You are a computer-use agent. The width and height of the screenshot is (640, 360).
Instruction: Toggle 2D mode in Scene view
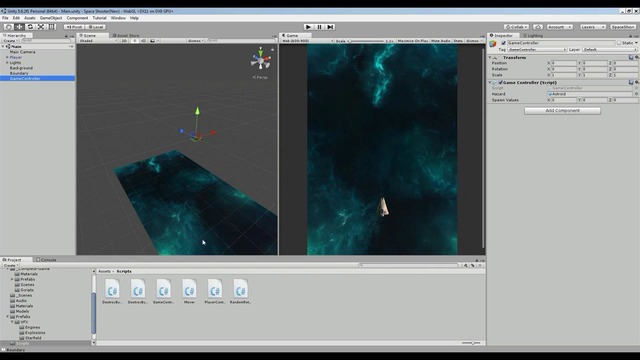pos(124,41)
